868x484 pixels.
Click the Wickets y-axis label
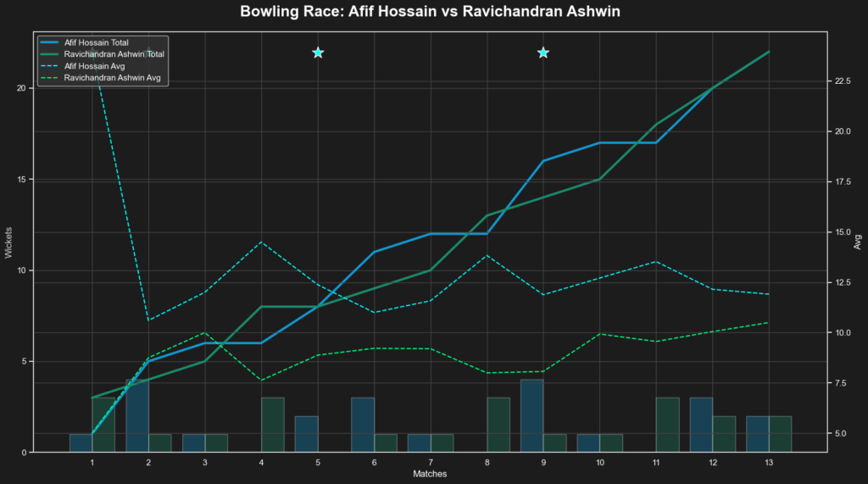coord(9,242)
